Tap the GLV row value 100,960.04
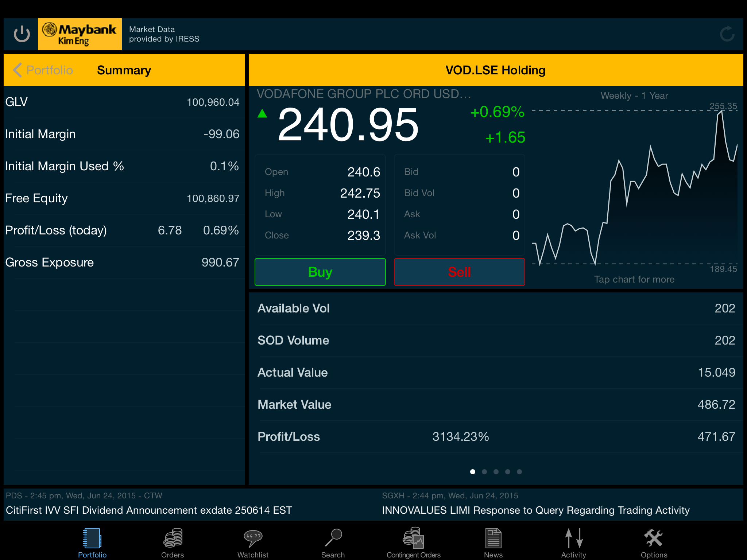747x560 pixels. tap(213, 102)
